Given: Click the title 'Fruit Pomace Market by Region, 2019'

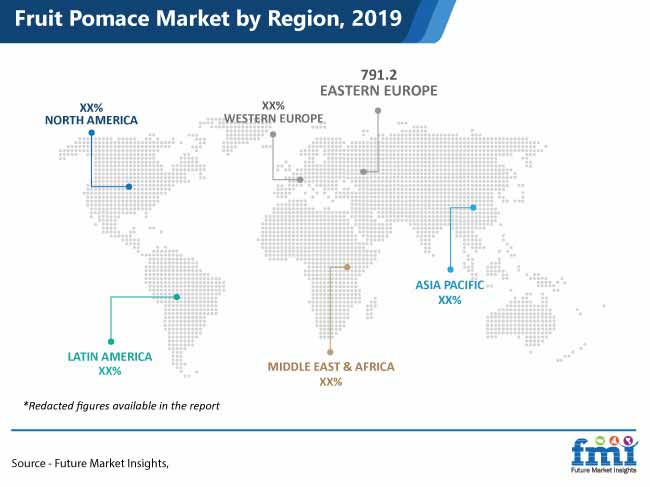Looking at the screenshot, I should click(208, 19).
